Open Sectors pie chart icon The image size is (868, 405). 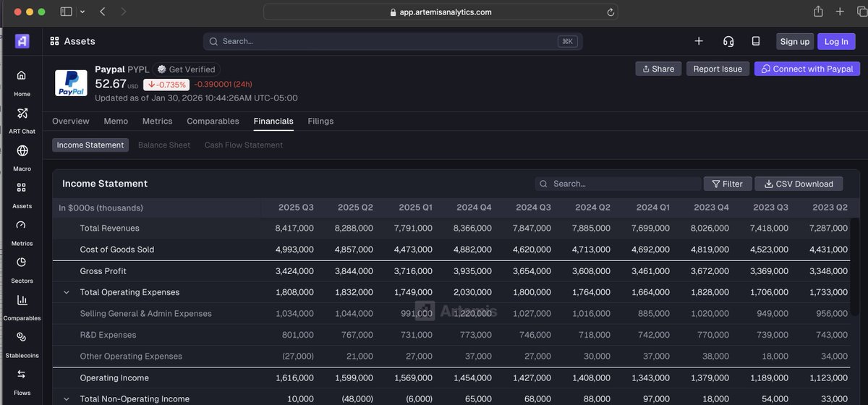22,263
